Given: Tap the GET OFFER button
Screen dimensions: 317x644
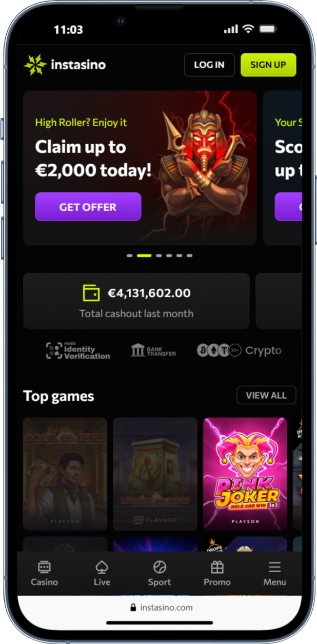Looking at the screenshot, I should (88, 207).
